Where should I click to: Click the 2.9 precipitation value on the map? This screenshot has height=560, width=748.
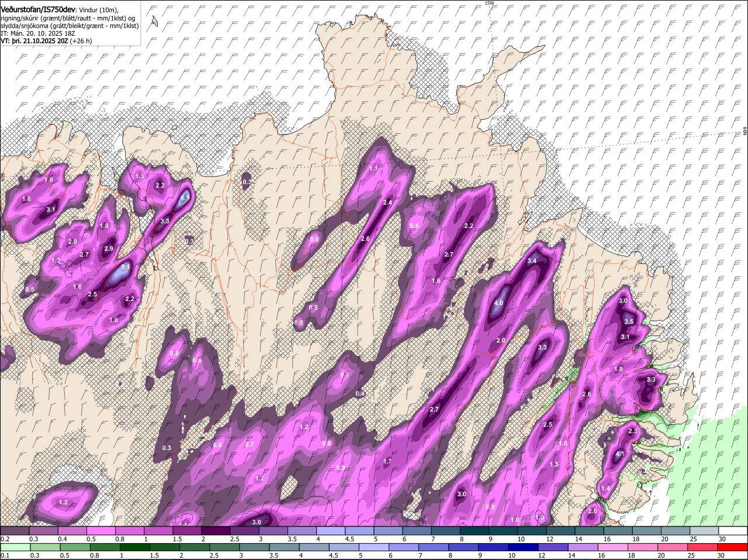pyautogui.click(x=108, y=249)
